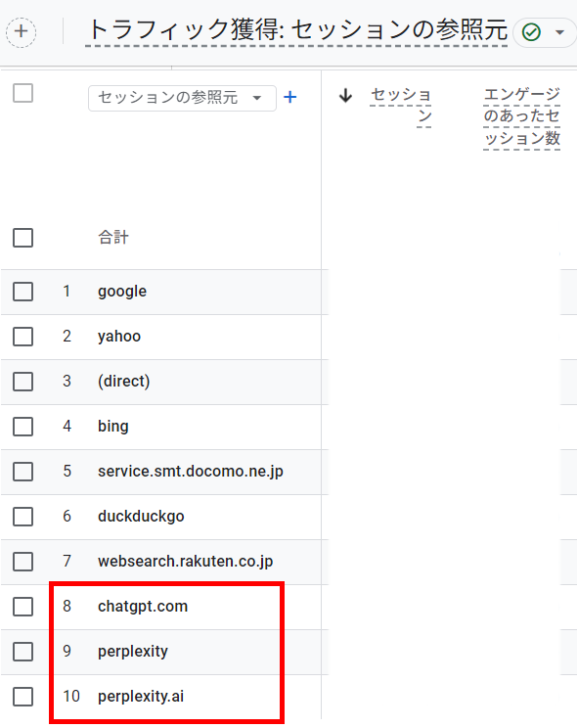Image resolution: width=577 pixels, height=728 pixels.
Task: Check the checkbox for the chatgpt.com row
Action: pos(22,607)
